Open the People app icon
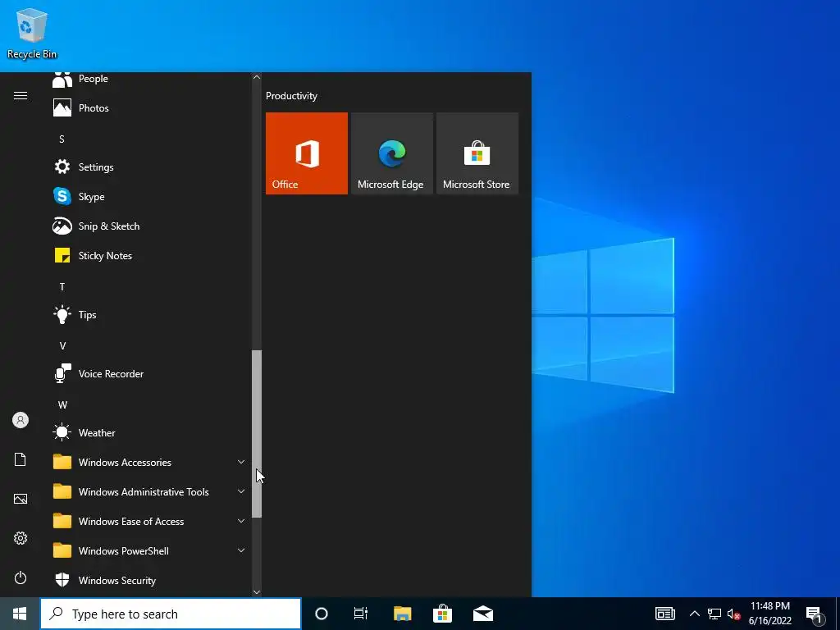The height and width of the screenshot is (630, 840). click(62, 80)
